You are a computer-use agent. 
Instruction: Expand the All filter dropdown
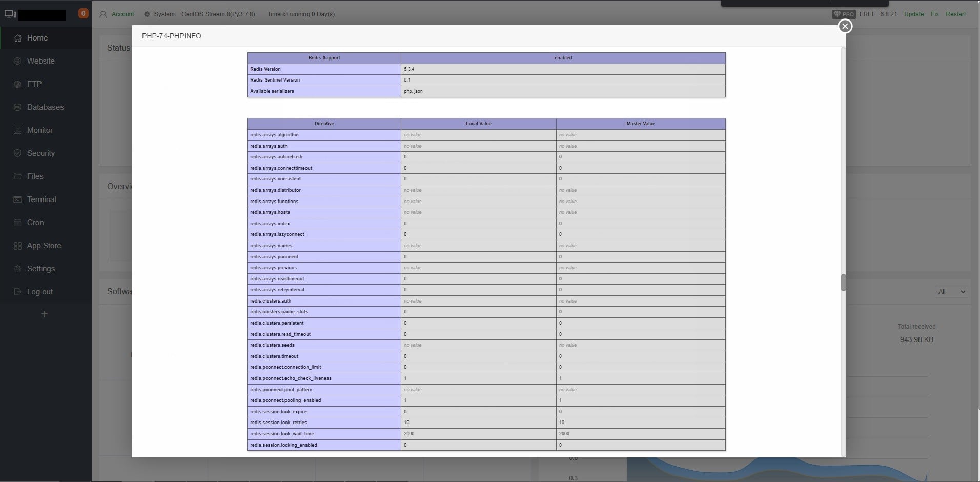(951, 292)
